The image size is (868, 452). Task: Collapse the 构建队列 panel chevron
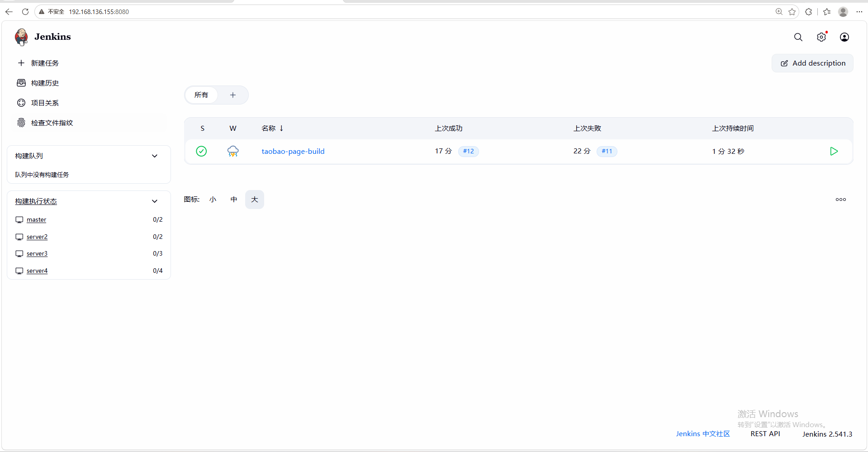155,156
